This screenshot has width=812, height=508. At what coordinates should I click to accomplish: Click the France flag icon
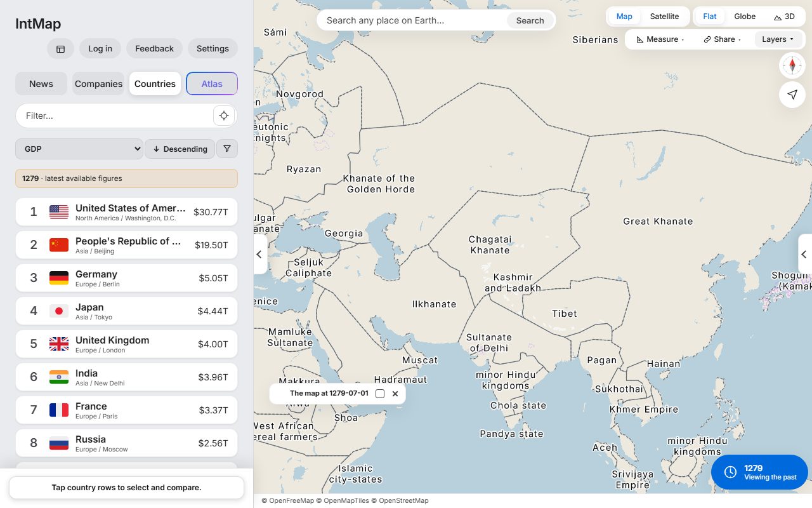pos(59,410)
